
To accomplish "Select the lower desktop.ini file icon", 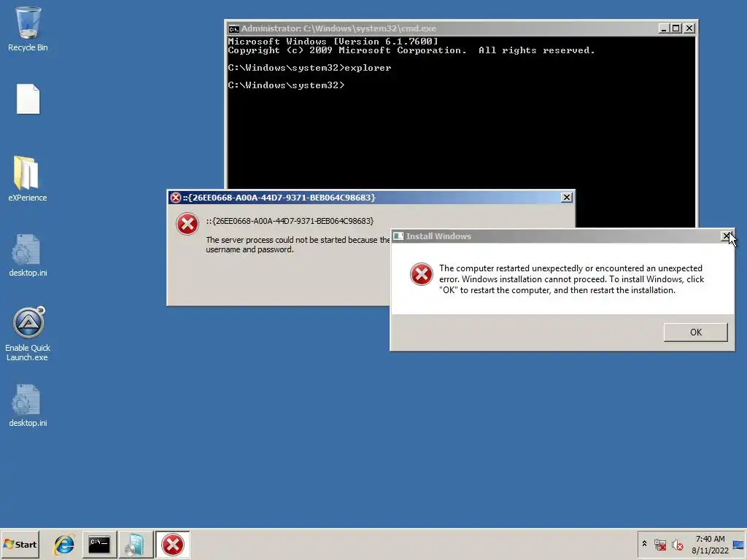I will (x=28, y=405).
